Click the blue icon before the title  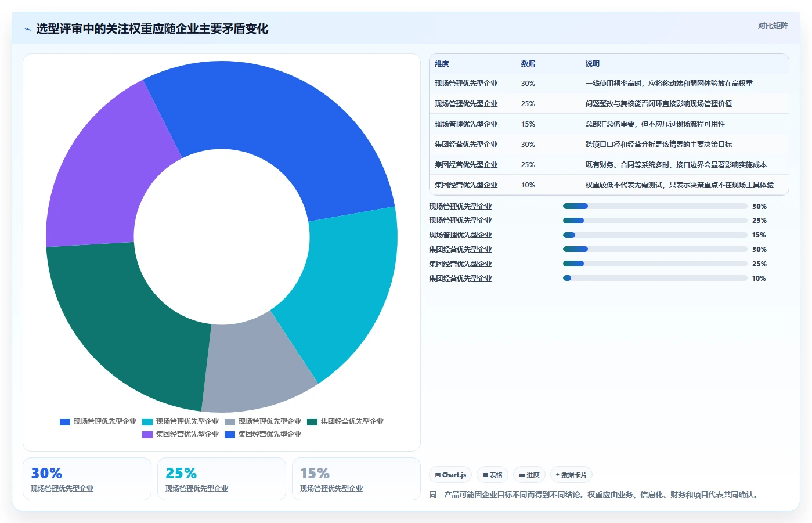(x=27, y=29)
